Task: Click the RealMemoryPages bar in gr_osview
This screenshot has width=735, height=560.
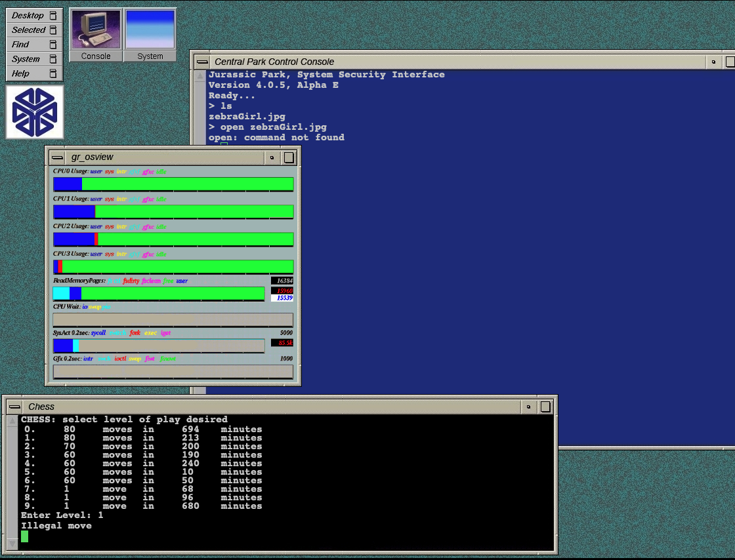Action: click(159, 294)
